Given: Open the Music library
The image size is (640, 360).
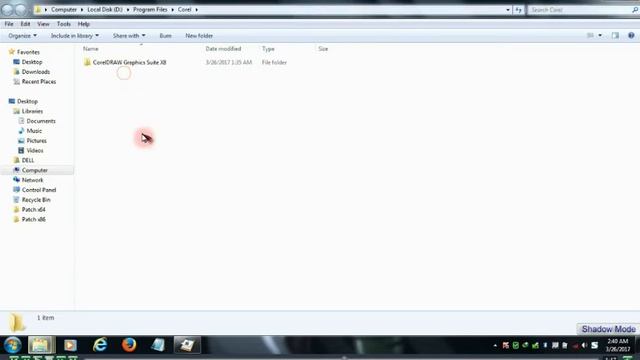Looking at the screenshot, I should point(34,131).
